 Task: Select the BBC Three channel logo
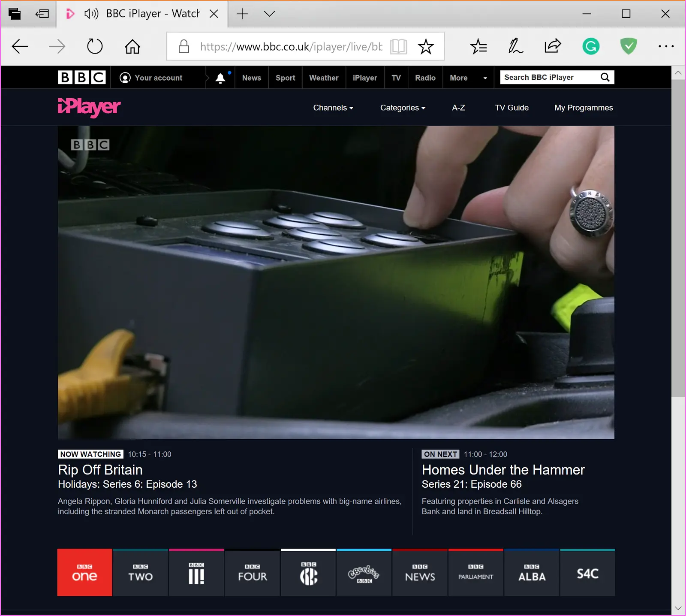tap(196, 572)
